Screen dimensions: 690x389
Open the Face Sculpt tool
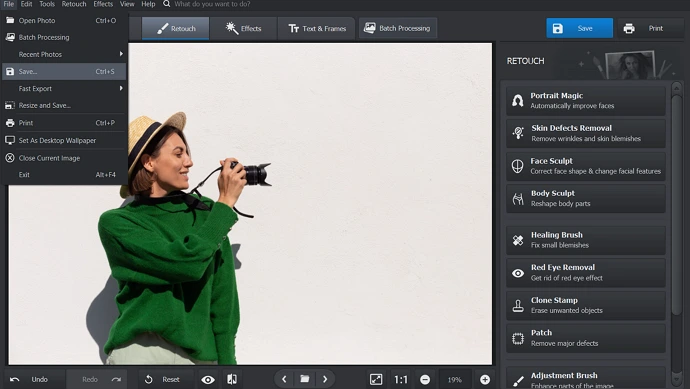tap(586, 166)
